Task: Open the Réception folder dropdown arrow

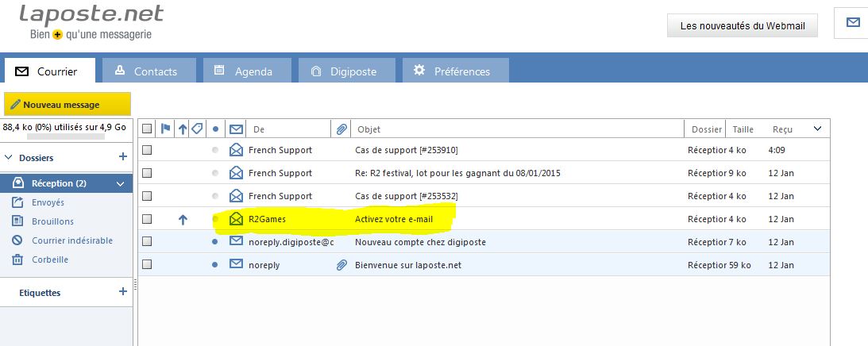Action: [x=121, y=184]
